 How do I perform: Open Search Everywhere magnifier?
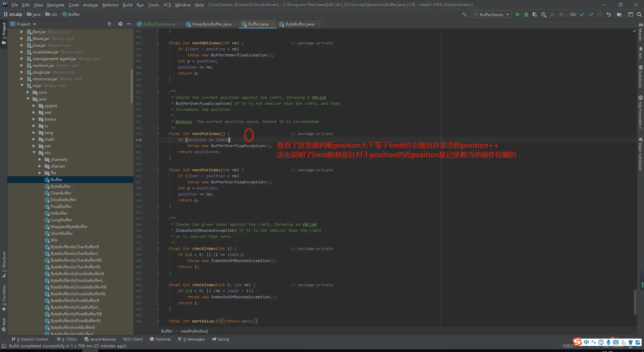(x=639, y=14)
